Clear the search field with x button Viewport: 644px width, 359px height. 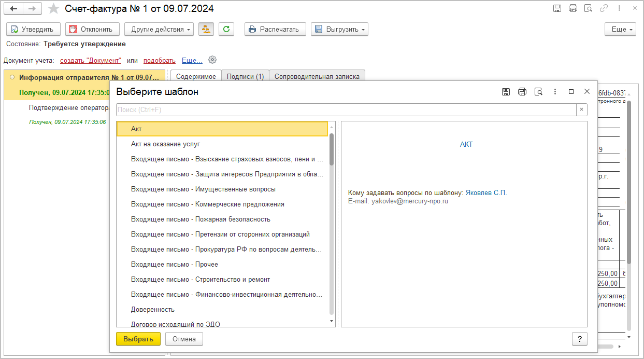tap(582, 109)
